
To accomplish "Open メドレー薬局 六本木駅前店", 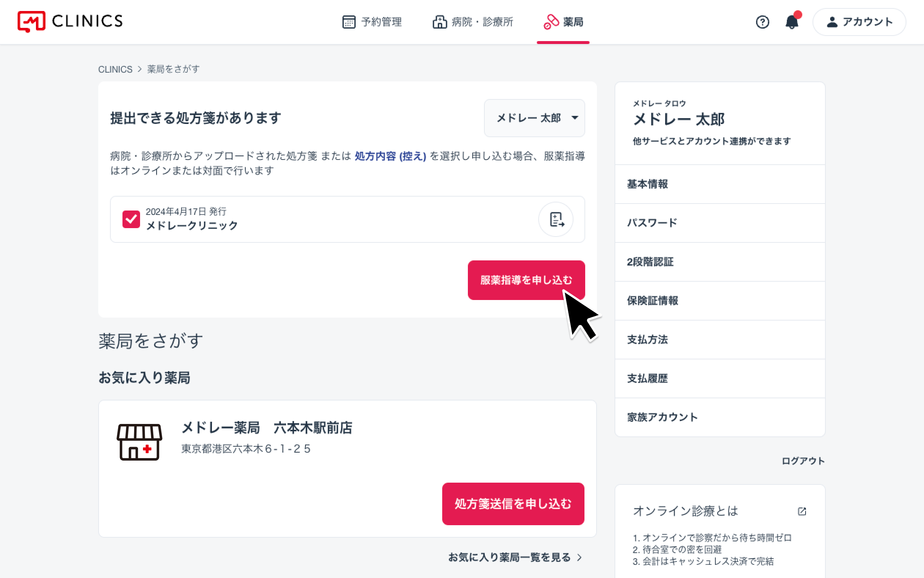I will click(x=267, y=428).
